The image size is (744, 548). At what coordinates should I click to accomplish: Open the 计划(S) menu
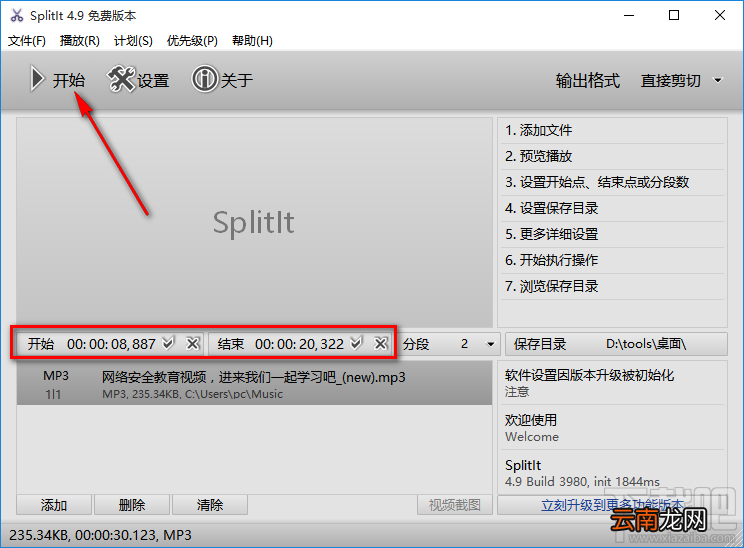133,41
